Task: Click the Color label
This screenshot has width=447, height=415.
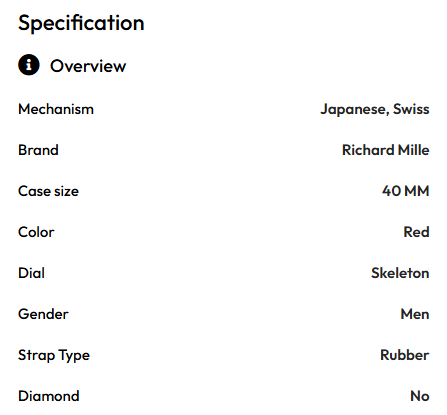Action: point(36,232)
